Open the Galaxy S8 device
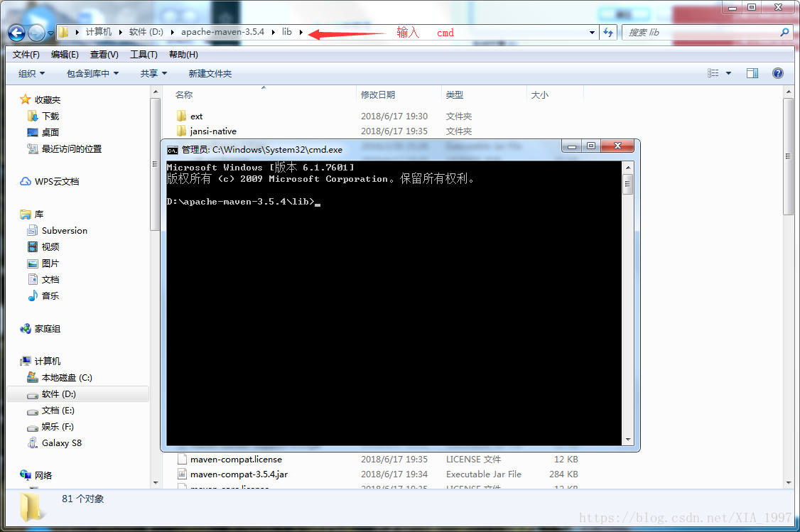The width and height of the screenshot is (800, 532). (61, 443)
